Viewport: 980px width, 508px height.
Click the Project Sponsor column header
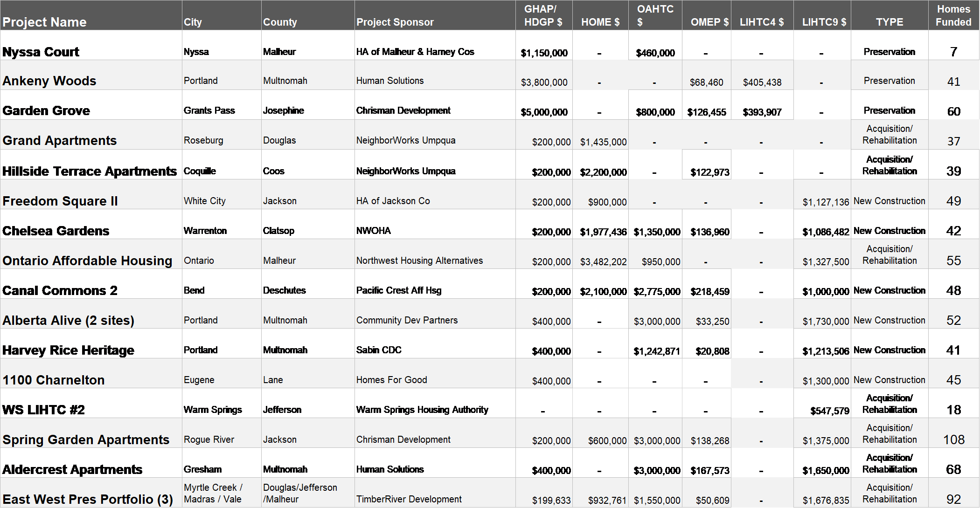point(395,22)
